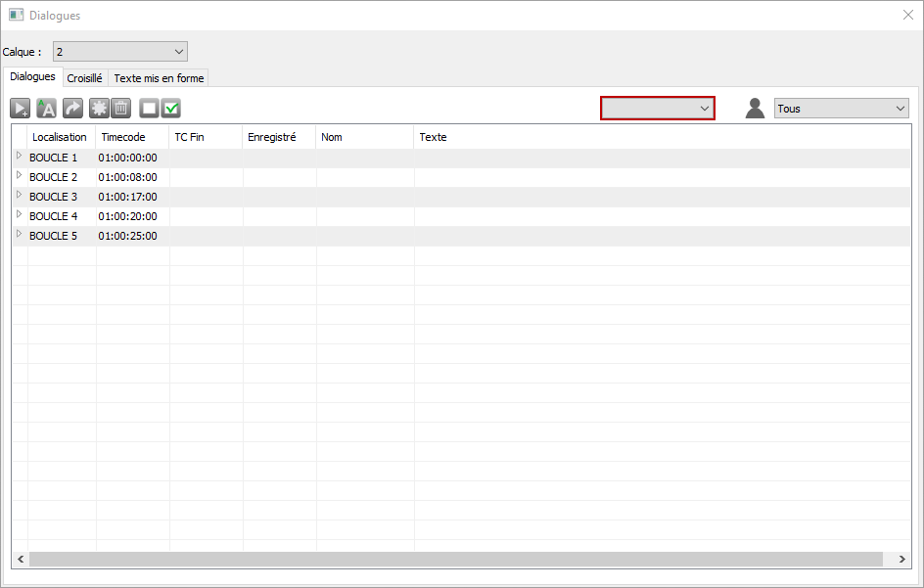Expand the BOUCLE 3 row
The width and height of the screenshot is (924, 588).
click(x=19, y=196)
